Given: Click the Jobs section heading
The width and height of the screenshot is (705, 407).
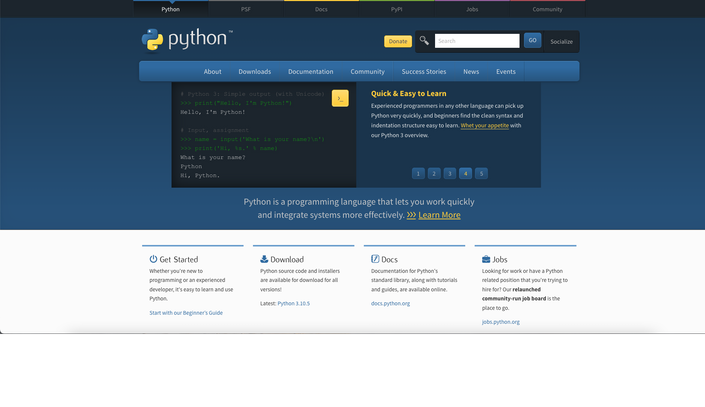Looking at the screenshot, I should coord(500,259).
